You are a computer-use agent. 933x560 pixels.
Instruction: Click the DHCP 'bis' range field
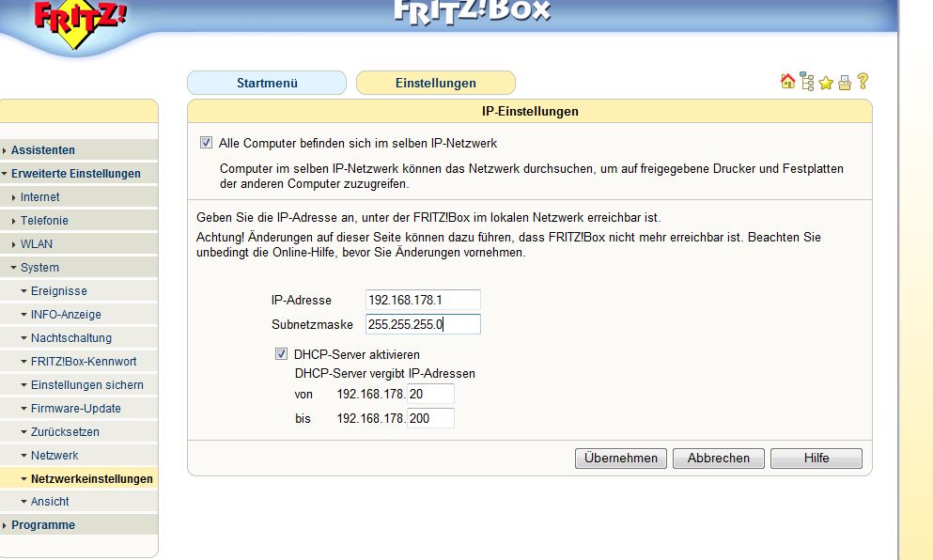click(430, 418)
